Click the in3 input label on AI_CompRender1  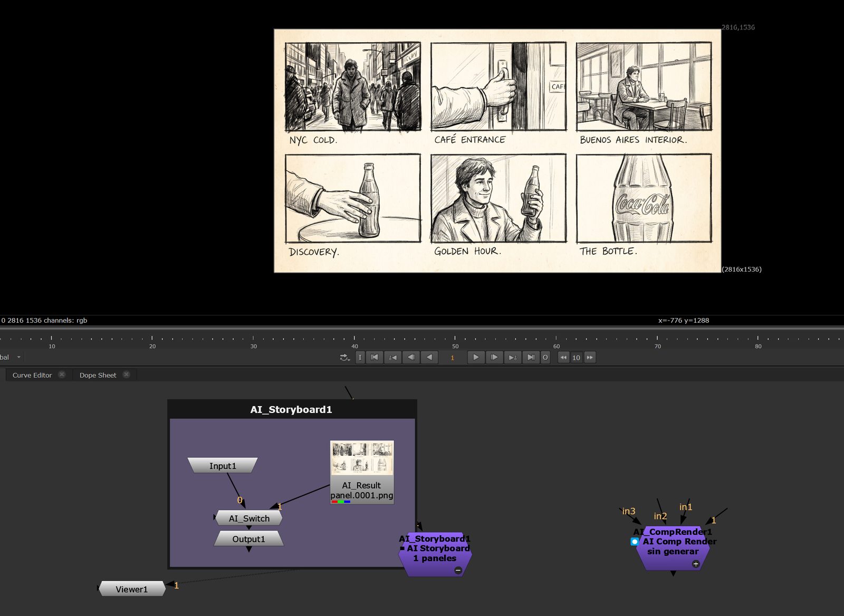click(629, 511)
